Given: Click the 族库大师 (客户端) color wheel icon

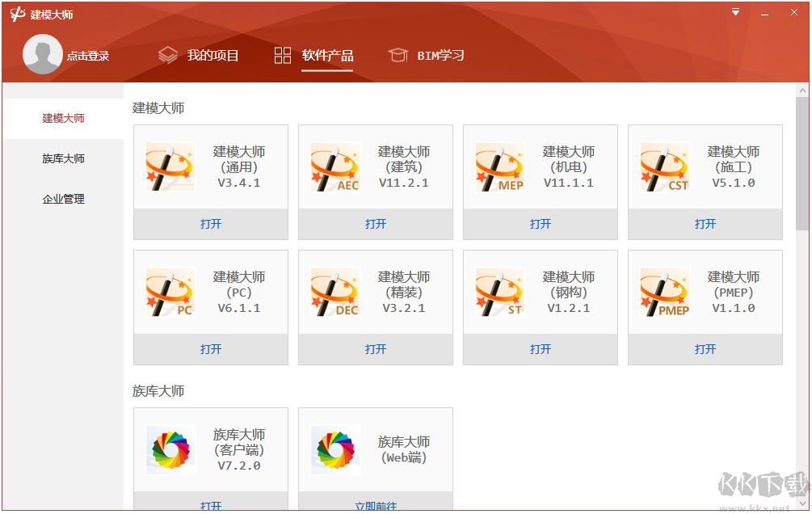Looking at the screenshot, I should 170,449.
